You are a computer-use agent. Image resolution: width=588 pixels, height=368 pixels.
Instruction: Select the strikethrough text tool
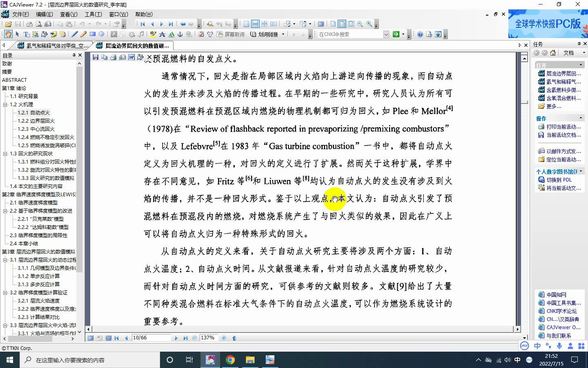pos(162,34)
